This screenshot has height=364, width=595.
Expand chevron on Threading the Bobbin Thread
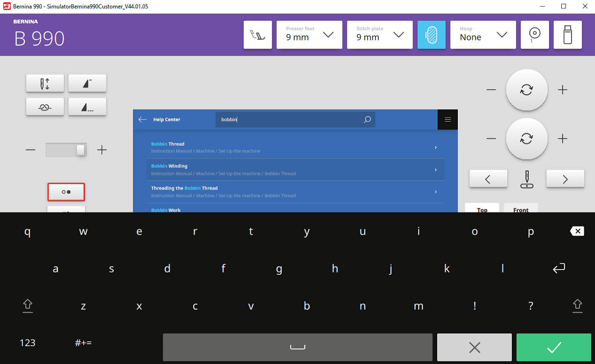pos(436,192)
